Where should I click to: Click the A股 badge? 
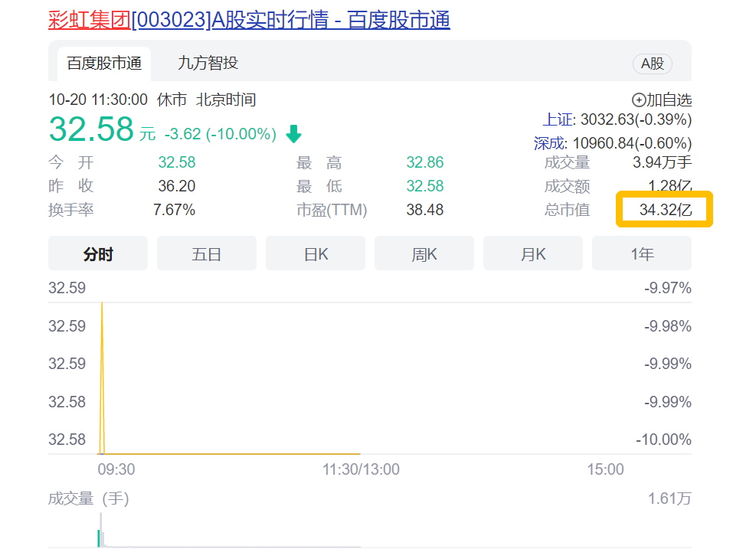(x=653, y=64)
